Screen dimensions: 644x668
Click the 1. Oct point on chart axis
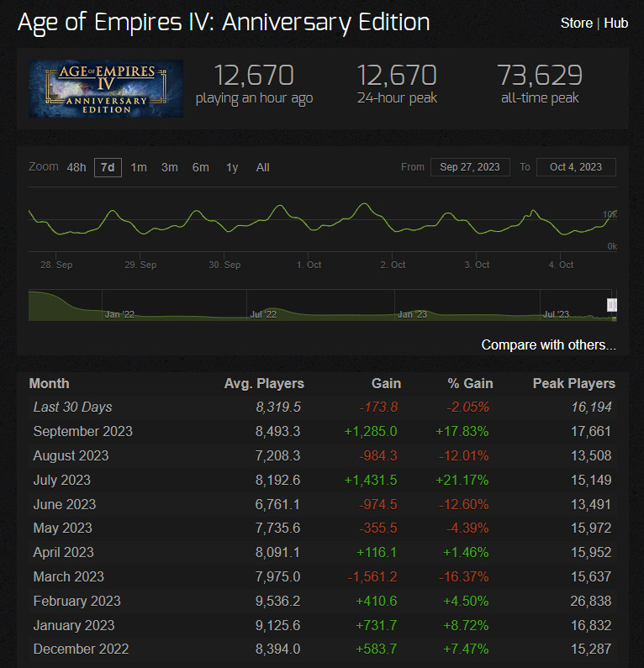click(x=309, y=265)
